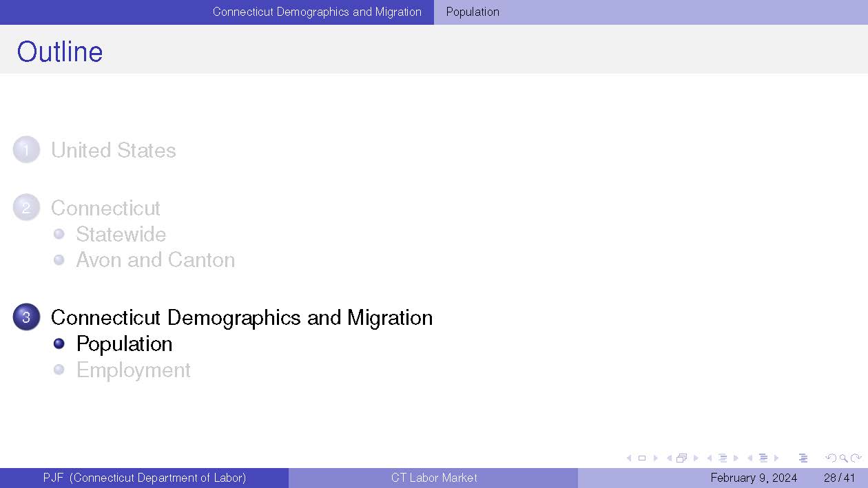868x488 pixels.
Task: Click the numbered bullet 1 for United States
Action: point(26,150)
